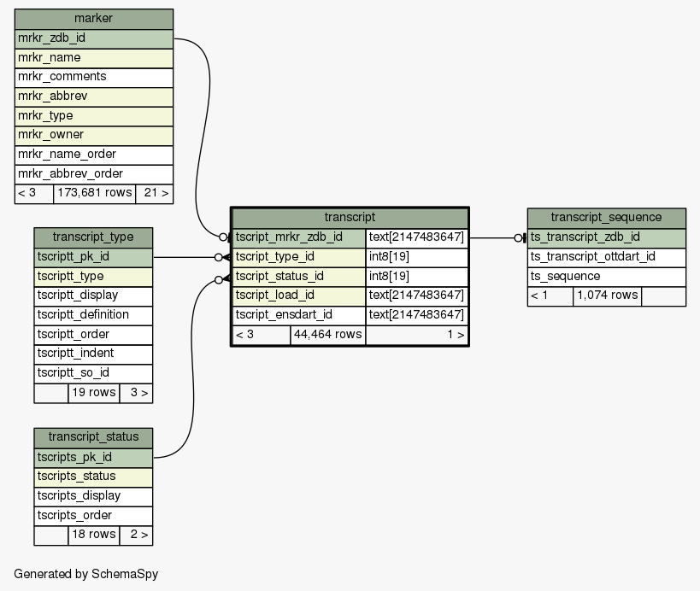This screenshot has width=700, height=591.
Task: Select the mrkr_zdb_id primary key column
Action: [x=93, y=38]
